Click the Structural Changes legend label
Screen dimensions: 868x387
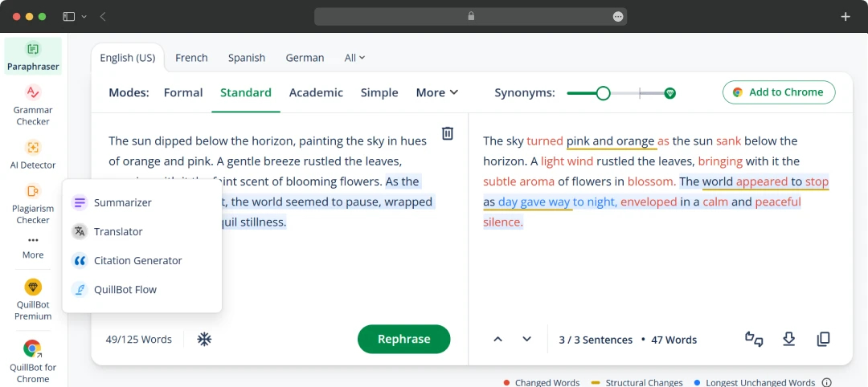click(644, 382)
